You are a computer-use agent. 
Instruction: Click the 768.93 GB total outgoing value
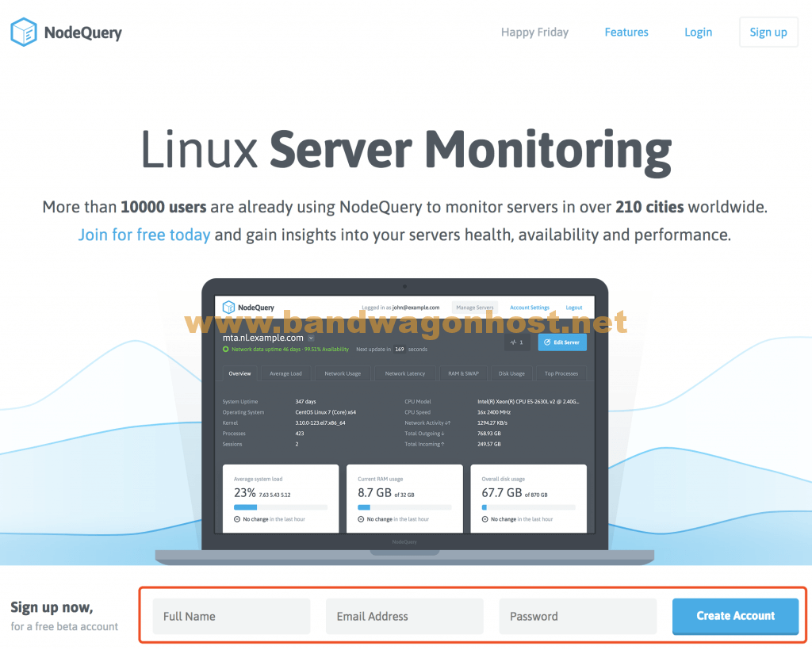tap(488, 434)
